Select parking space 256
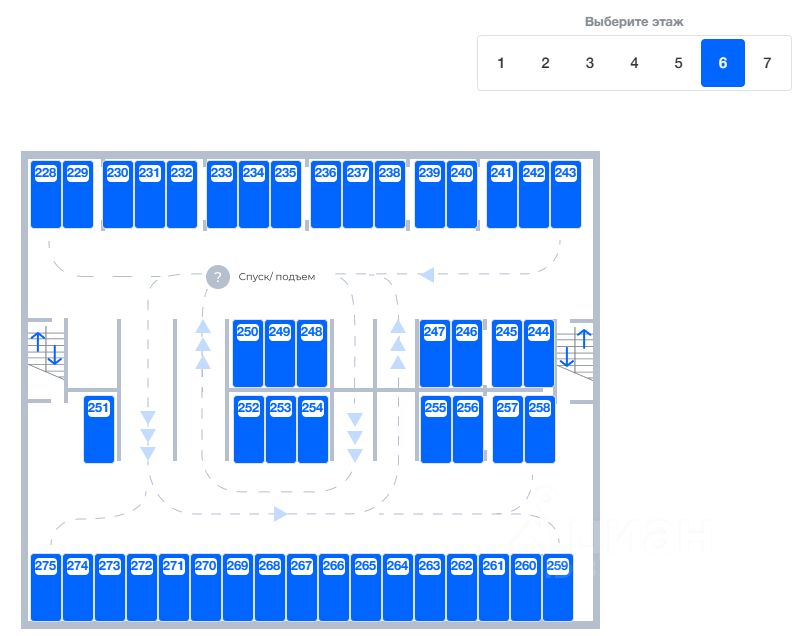Image resolution: width=800 pixels, height=636 pixels. [x=468, y=429]
